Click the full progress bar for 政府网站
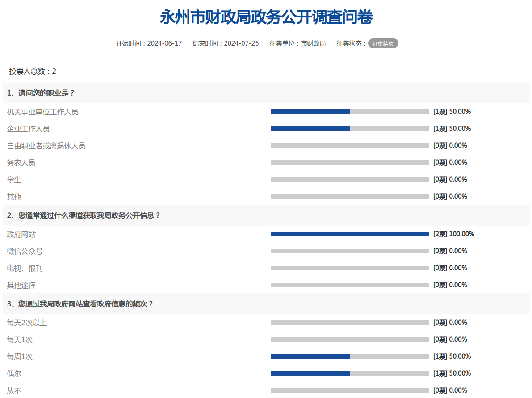The image size is (532, 398). tap(349, 234)
